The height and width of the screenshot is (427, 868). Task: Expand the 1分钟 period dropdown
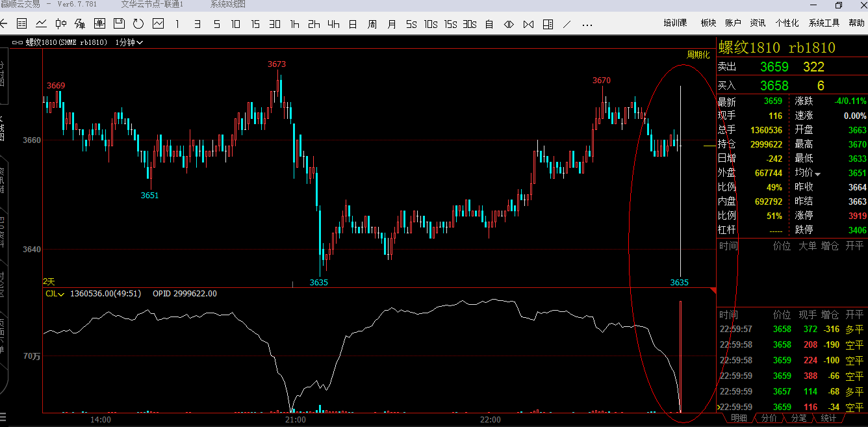tap(129, 43)
